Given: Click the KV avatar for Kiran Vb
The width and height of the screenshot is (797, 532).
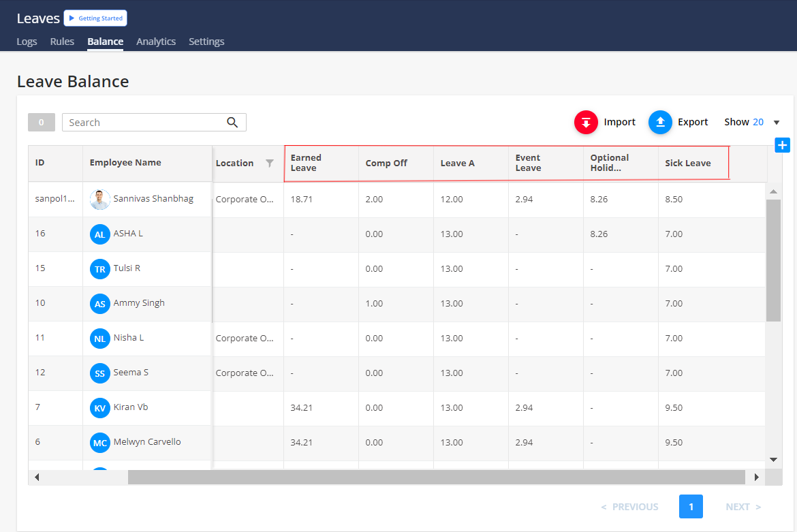Looking at the screenshot, I should 100,408.
